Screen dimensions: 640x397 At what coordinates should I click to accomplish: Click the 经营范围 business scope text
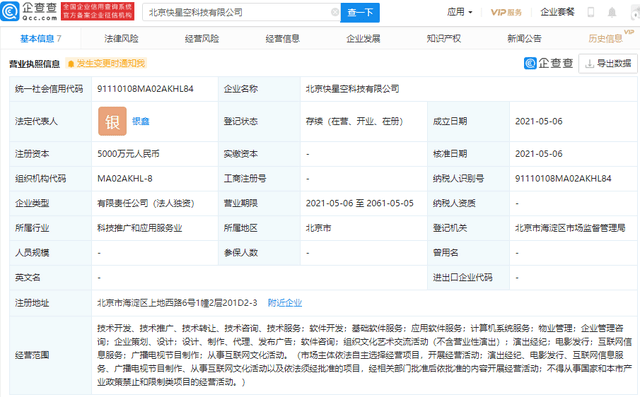coord(364,355)
